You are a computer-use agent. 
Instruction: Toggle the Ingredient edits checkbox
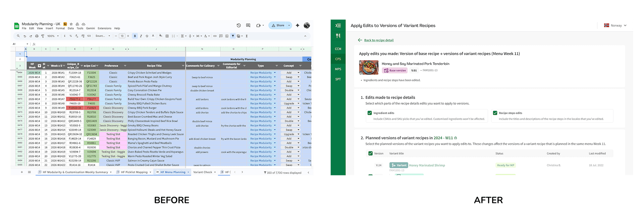click(x=370, y=113)
